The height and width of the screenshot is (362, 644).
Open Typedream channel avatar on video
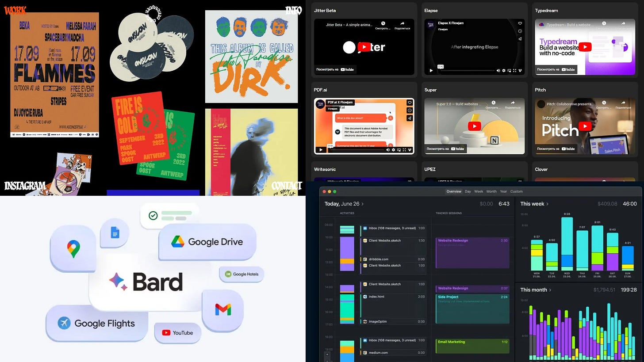540,24
